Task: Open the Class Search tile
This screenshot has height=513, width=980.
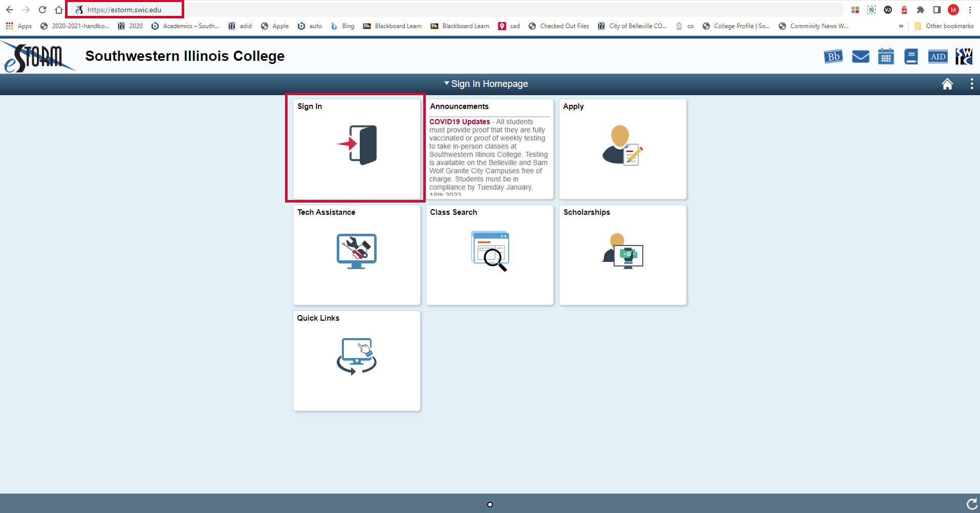Action: tap(489, 255)
